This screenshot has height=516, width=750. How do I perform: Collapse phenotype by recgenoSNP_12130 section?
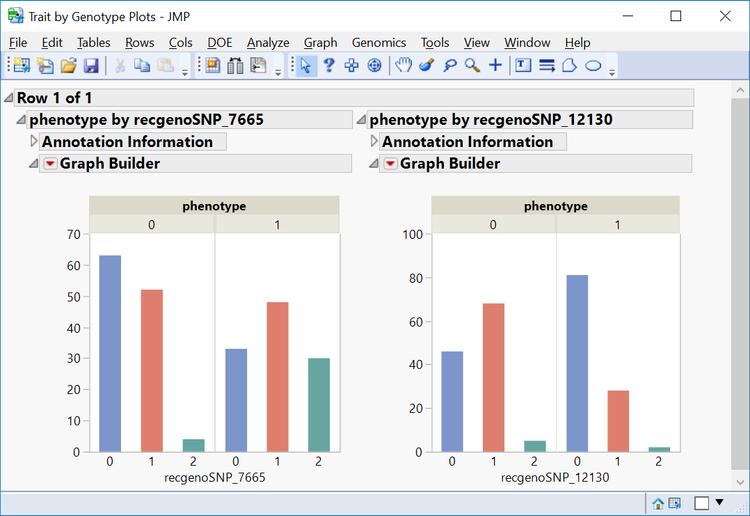362,120
